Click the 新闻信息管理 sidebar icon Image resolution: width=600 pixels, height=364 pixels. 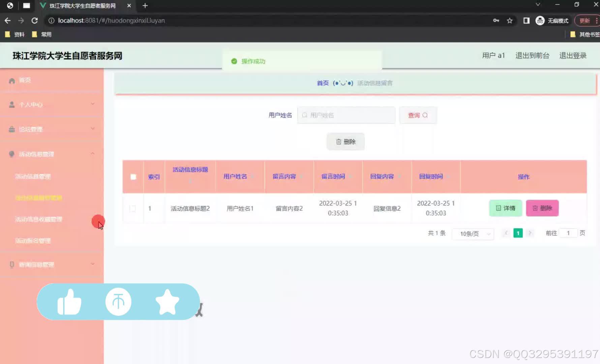click(12, 265)
